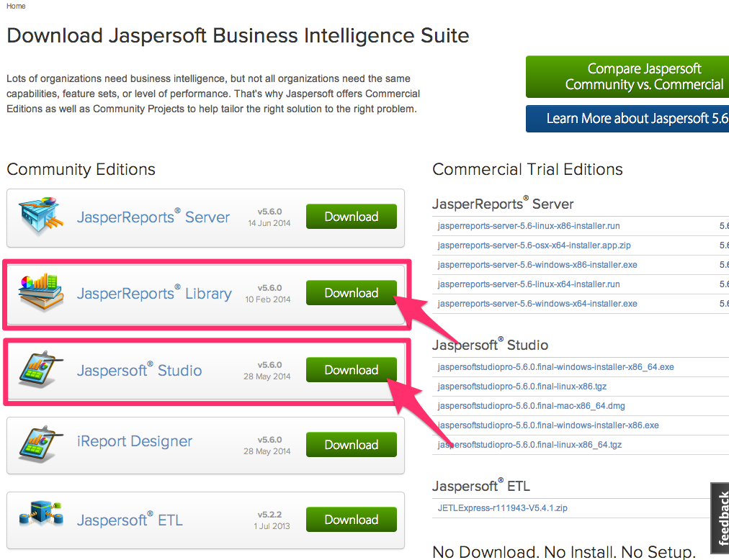Viewport: 729px width, 560px height.
Task: Click the 1 Jul 2013 date text
Action: [272, 526]
